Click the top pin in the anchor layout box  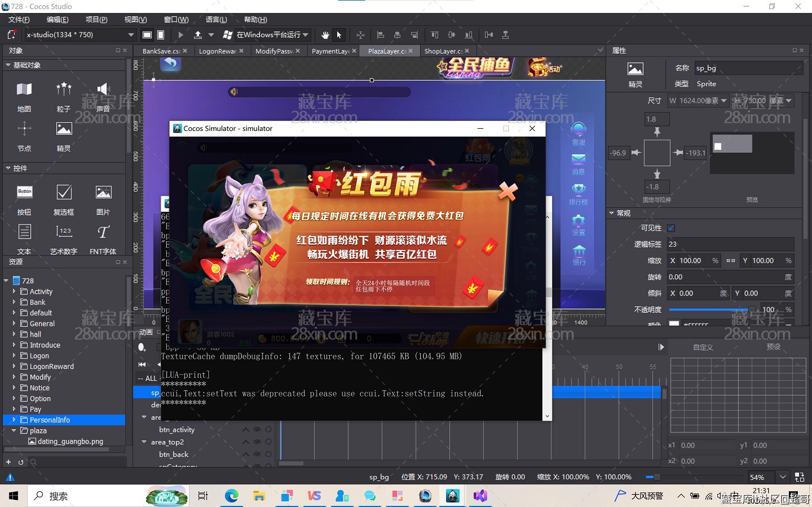tap(657, 132)
